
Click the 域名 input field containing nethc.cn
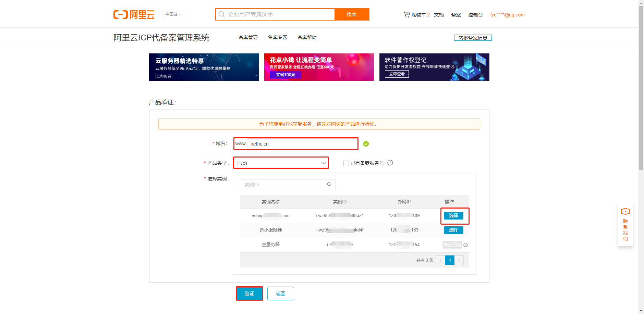click(x=302, y=144)
